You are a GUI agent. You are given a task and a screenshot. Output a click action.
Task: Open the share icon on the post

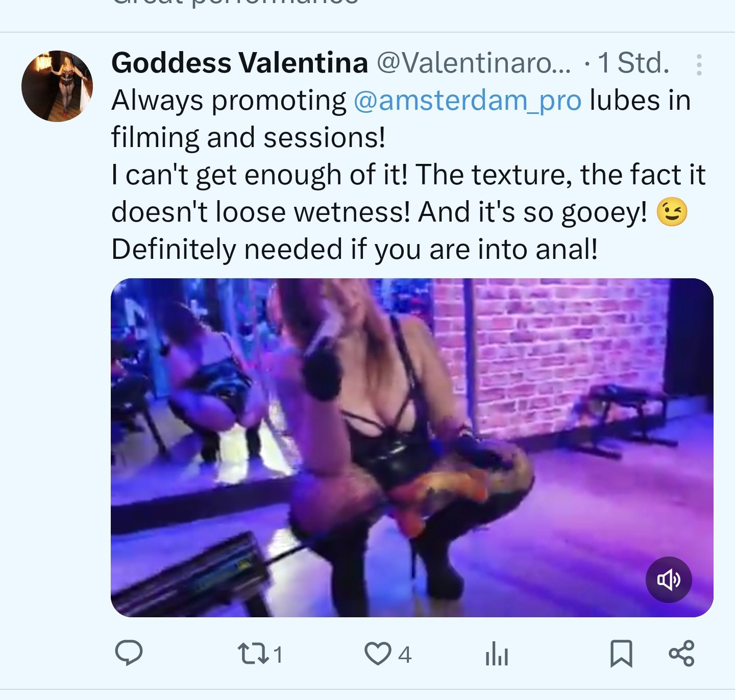pyautogui.click(x=681, y=654)
